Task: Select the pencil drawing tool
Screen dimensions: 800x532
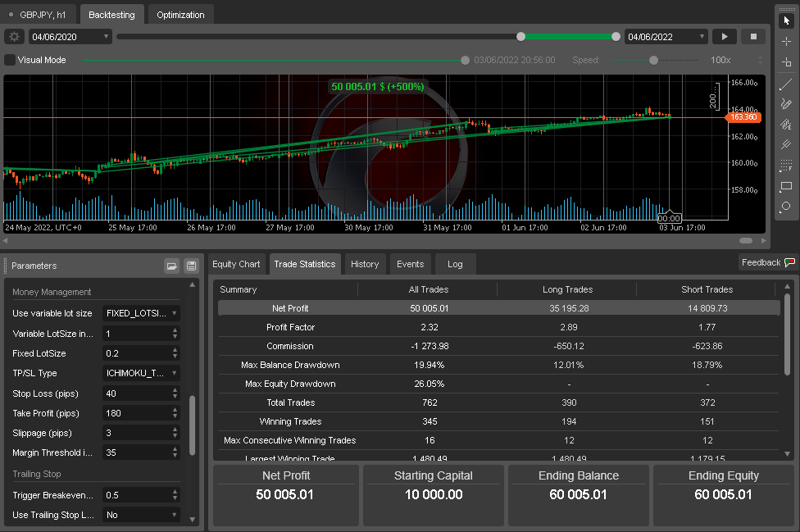Action: pos(786,104)
